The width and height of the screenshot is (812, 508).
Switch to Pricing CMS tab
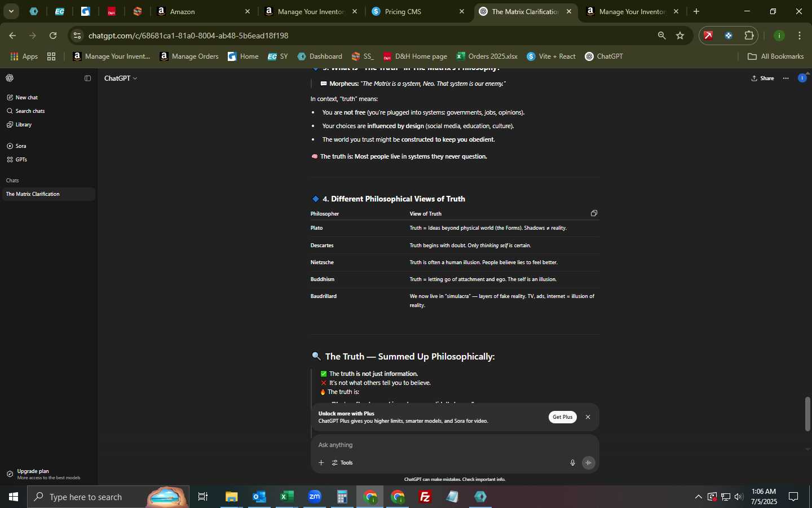point(418,11)
